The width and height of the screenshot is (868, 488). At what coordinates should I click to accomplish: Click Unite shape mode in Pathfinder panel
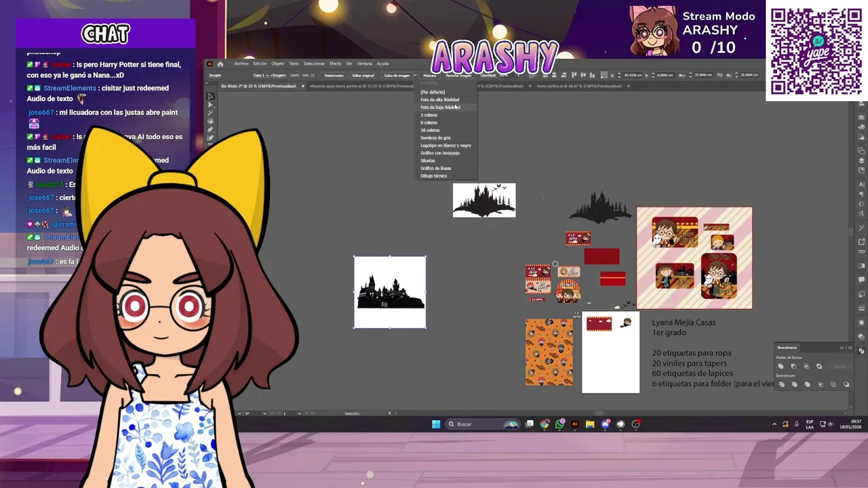[781, 366]
